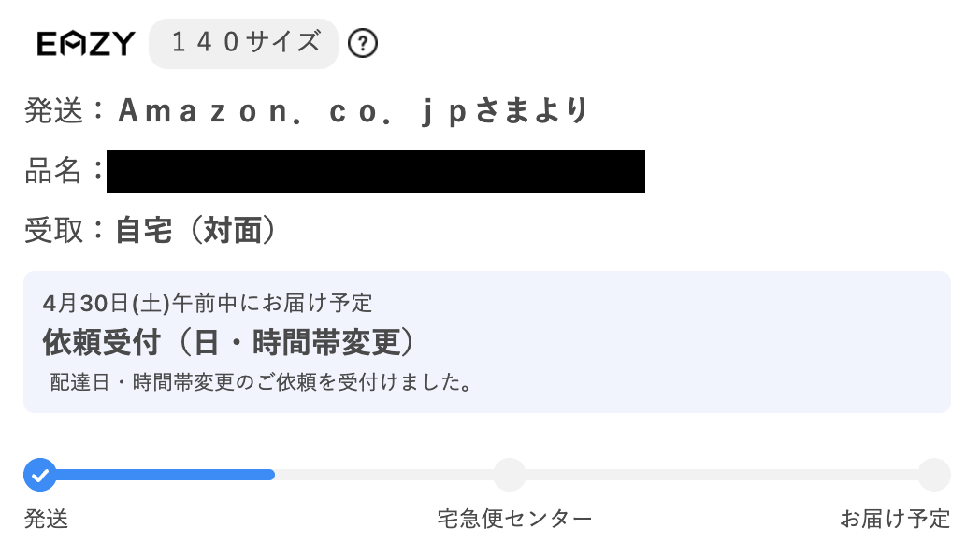980x557 pixels.
Task: Select the お届け予定 step circle
Action: (933, 475)
